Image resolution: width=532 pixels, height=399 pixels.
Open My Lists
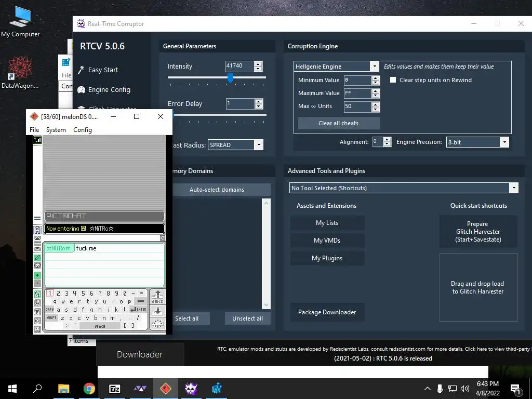pos(327,223)
